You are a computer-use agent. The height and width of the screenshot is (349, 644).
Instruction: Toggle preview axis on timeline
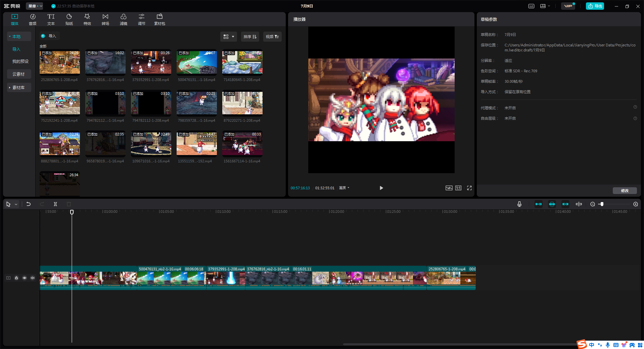point(579,204)
